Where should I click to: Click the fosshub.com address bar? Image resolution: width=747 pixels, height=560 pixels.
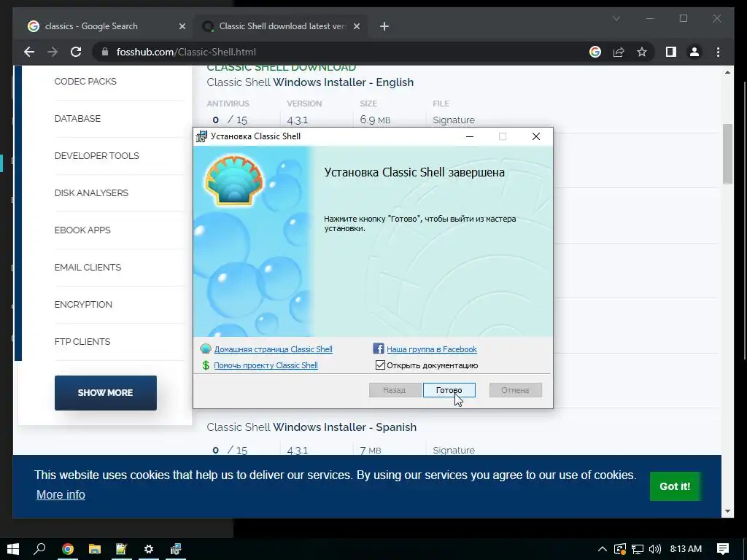[343, 52]
